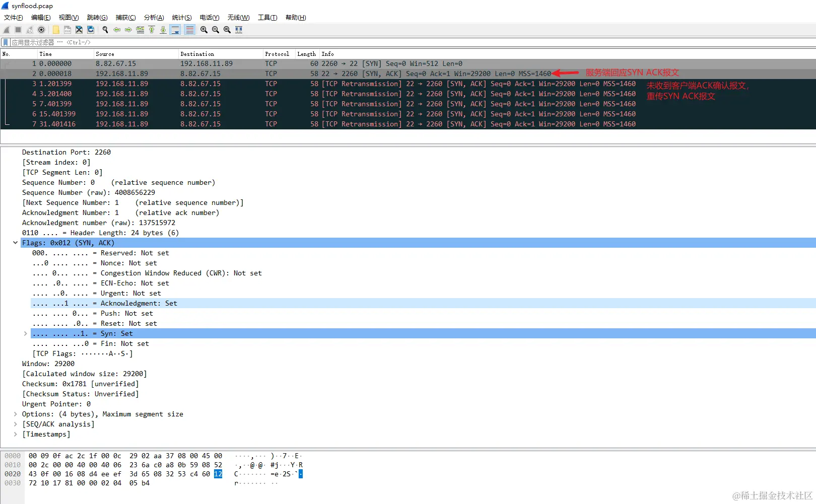Screen dimensions: 816x504
Task: Go forward in packet history
Action: (128, 30)
